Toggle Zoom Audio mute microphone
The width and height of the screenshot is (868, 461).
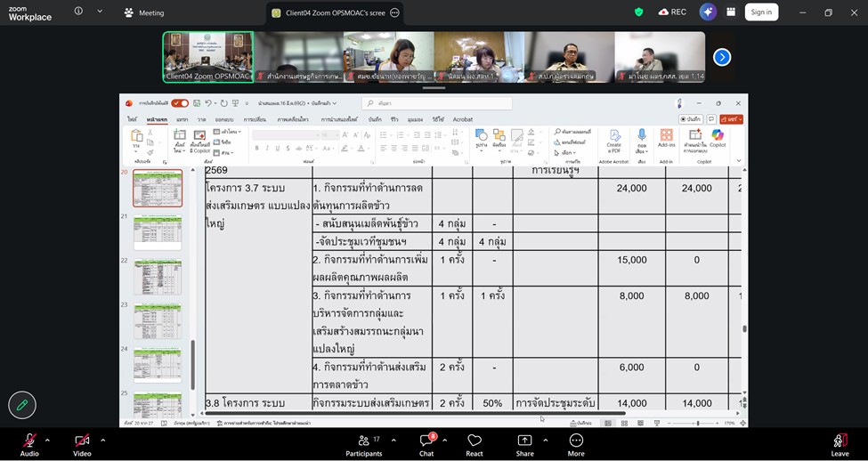pyautogui.click(x=29, y=444)
